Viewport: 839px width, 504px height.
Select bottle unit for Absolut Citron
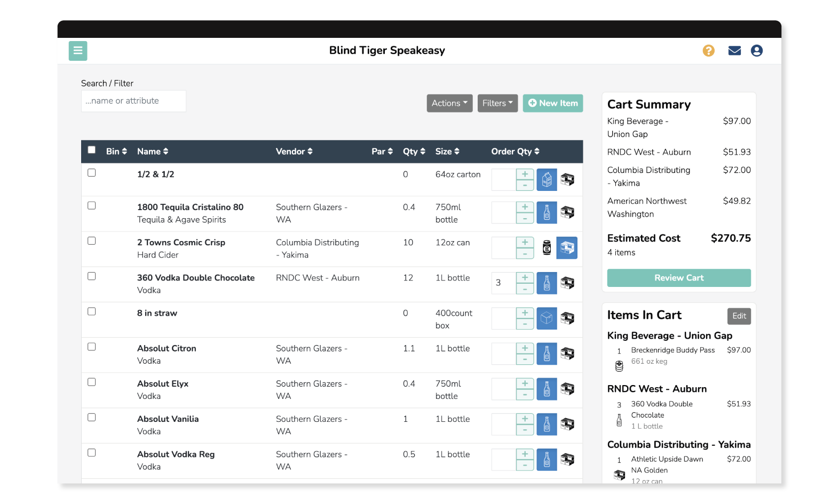(547, 354)
